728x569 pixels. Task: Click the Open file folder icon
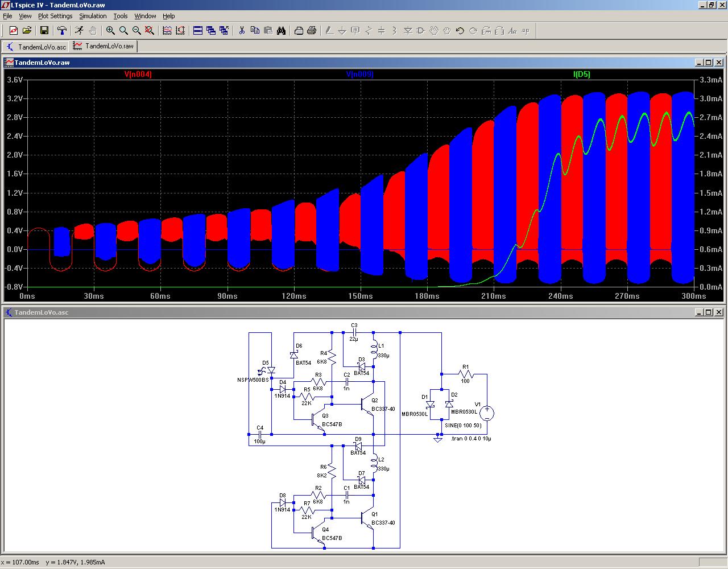point(27,31)
